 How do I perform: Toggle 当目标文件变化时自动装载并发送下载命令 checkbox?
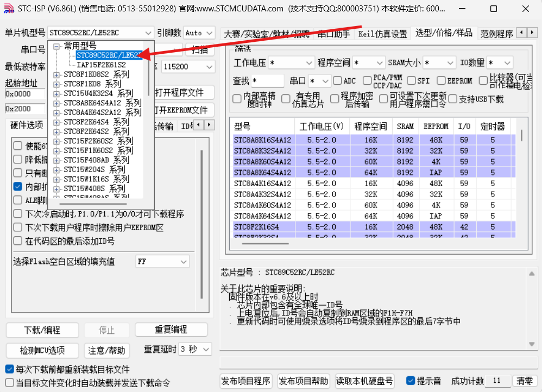[x=10, y=383]
